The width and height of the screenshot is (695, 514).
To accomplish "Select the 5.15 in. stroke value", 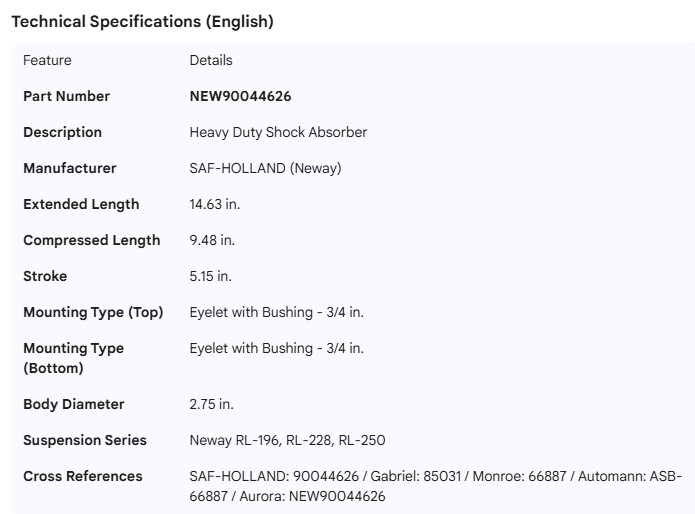I will tap(210, 276).
